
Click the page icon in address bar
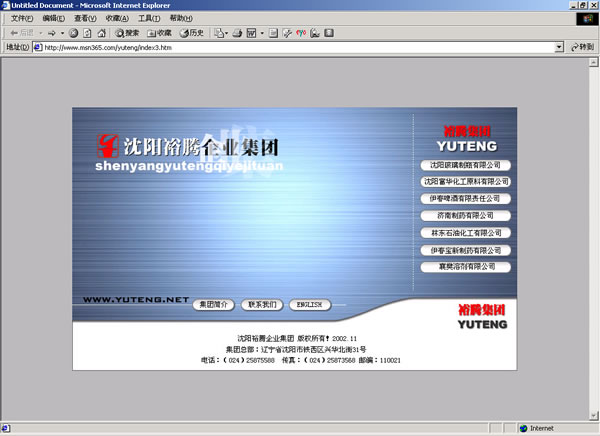tap(38, 47)
